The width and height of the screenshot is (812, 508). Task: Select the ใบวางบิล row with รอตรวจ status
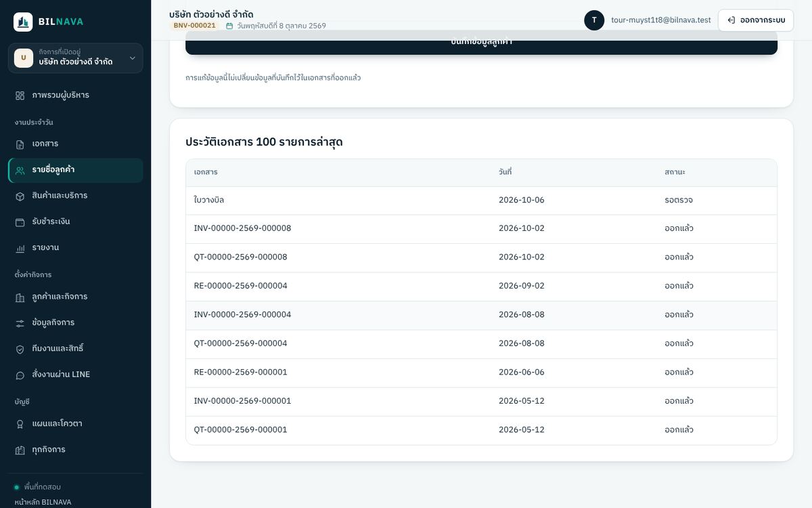(481, 200)
